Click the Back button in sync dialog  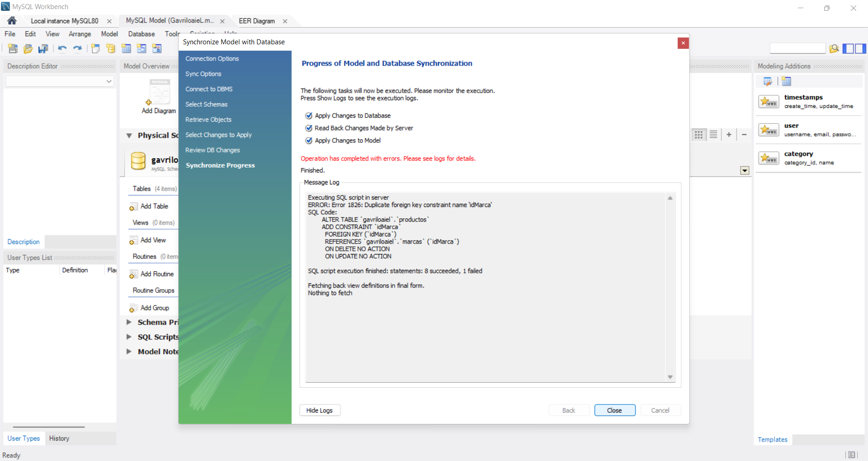[x=569, y=410]
